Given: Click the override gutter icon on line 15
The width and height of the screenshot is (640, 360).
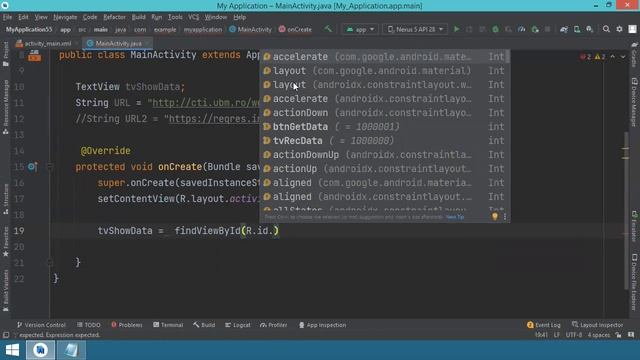Looking at the screenshot, I should [32, 167].
